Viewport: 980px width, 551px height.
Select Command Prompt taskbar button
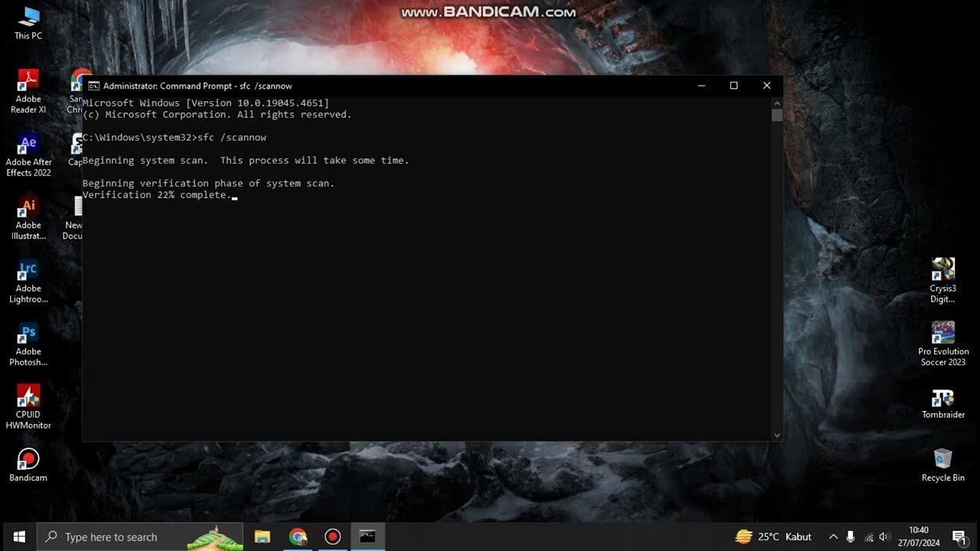coord(367,536)
